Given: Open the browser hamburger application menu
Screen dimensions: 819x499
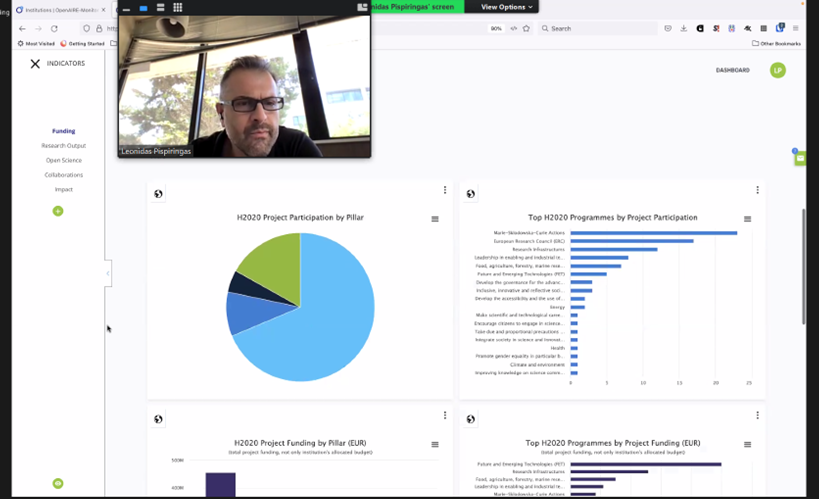Looking at the screenshot, I should (x=795, y=29).
